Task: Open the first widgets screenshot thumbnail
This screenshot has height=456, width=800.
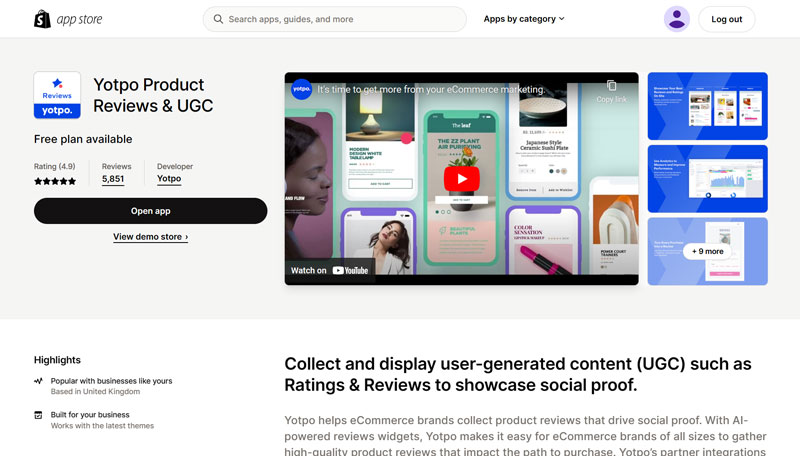Action: [x=708, y=106]
